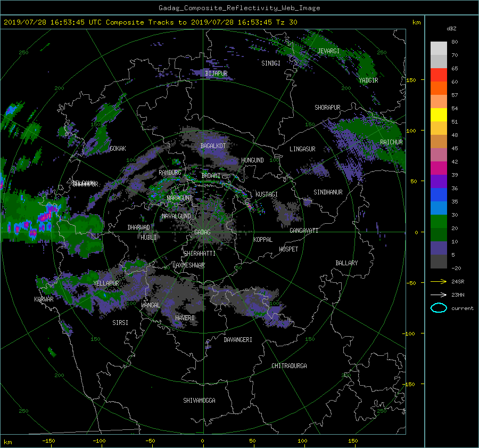
Task: Click the HAVERI city label
Action: point(185,318)
